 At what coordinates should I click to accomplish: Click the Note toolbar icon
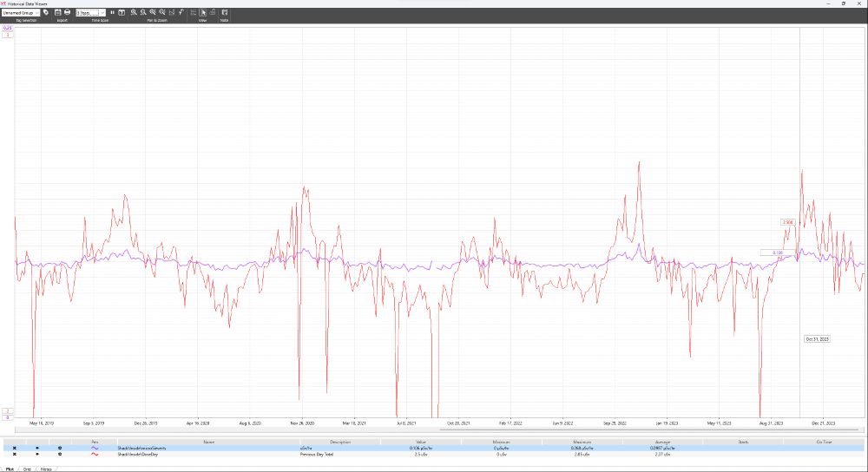click(224, 12)
